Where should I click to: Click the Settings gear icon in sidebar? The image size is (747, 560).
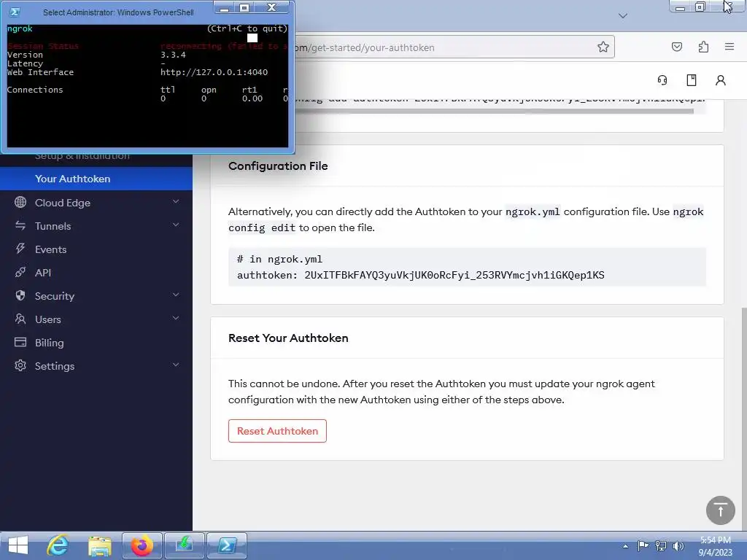[x=20, y=365]
